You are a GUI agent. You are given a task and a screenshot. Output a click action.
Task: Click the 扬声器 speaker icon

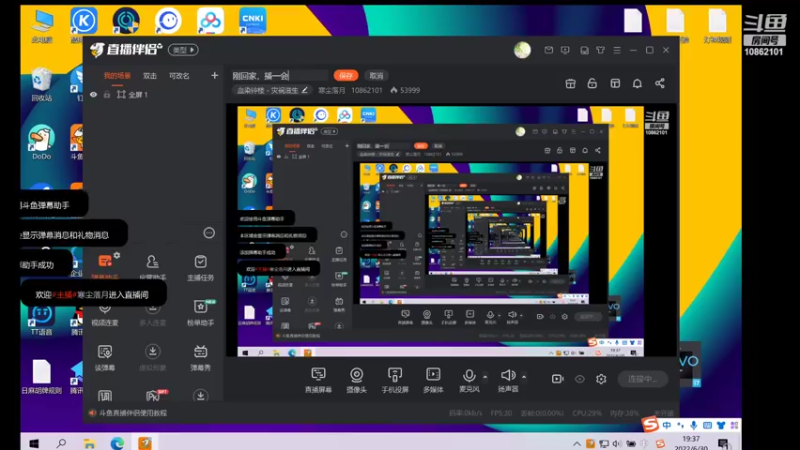pos(508,376)
